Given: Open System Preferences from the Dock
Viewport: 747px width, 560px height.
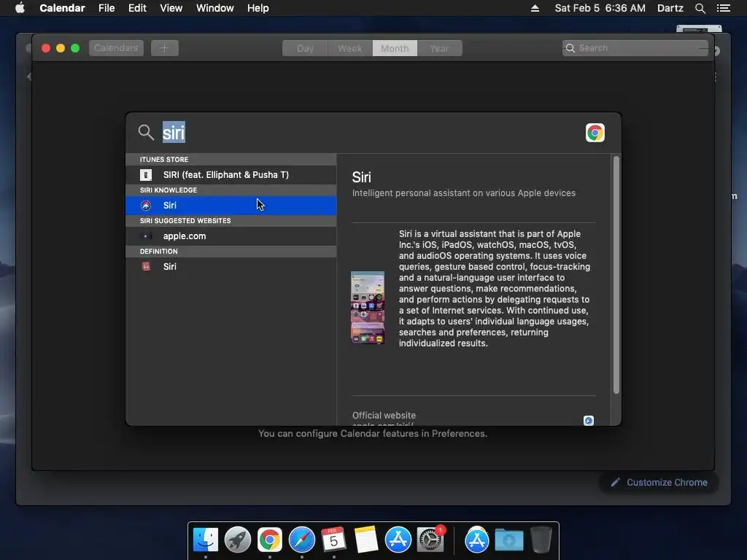Looking at the screenshot, I should coord(430,540).
